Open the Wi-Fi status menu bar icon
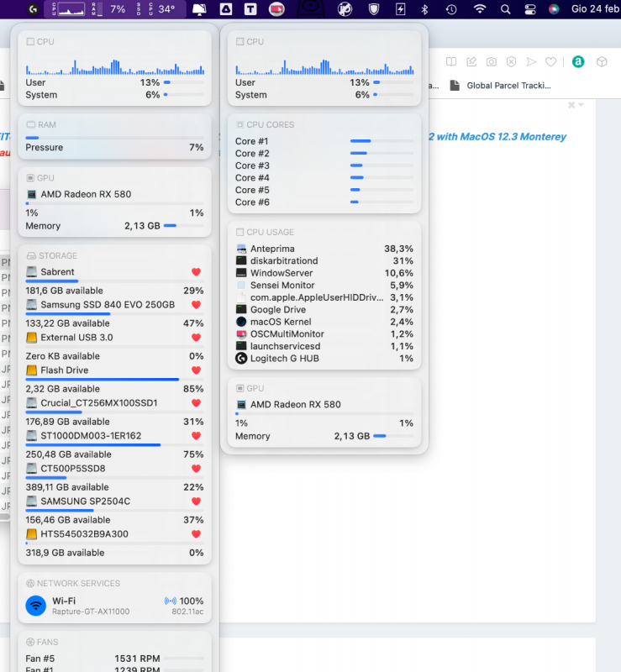Image resolution: width=621 pixels, height=672 pixels. point(480,9)
